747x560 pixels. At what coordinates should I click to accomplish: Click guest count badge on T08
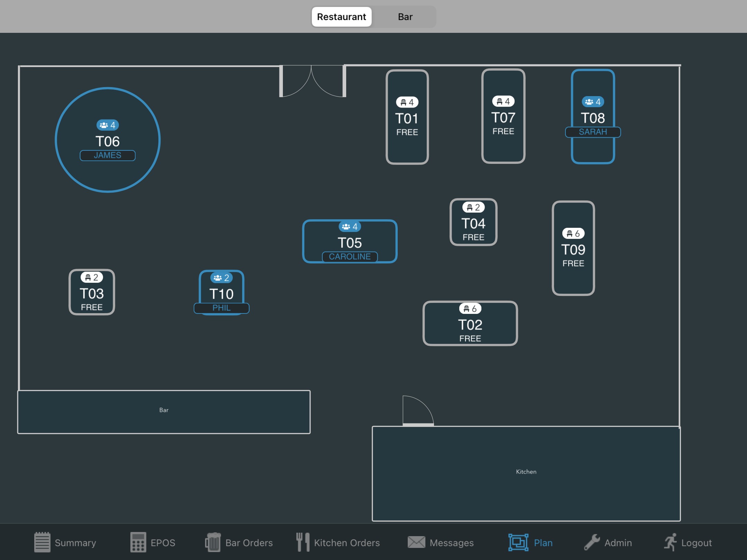coord(593,102)
